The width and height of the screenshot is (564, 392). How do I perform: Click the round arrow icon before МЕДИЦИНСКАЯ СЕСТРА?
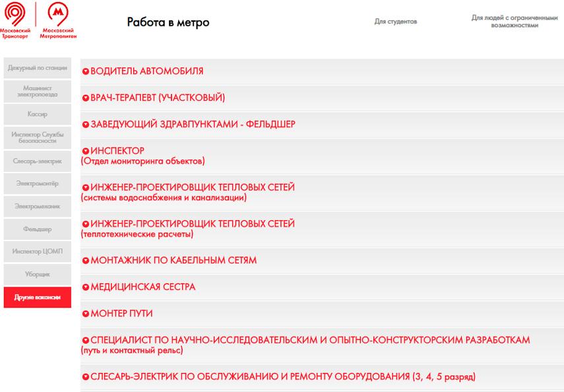click(85, 288)
